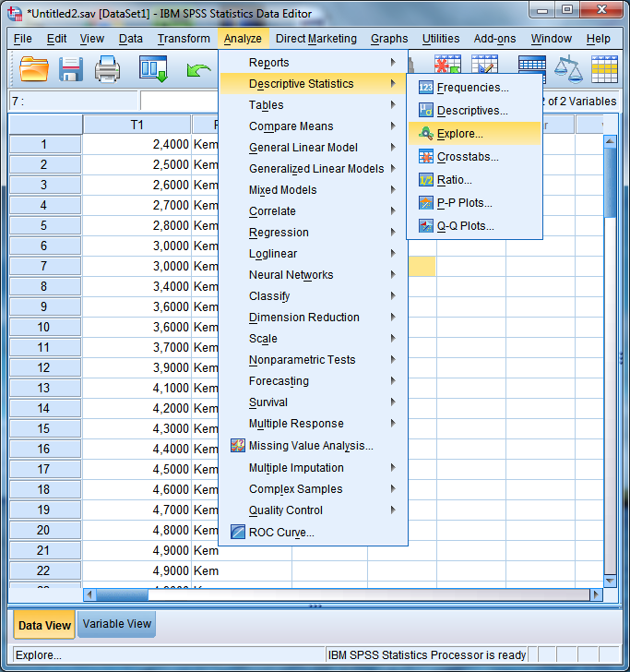Switch to the Variable View tab

coord(116,624)
